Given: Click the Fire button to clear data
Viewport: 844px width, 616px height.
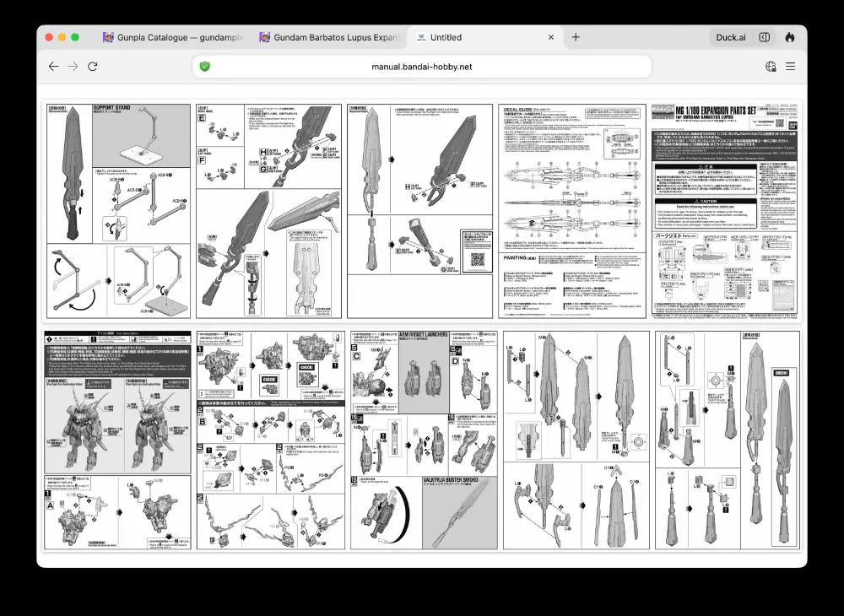Looking at the screenshot, I should pyautogui.click(x=789, y=37).
